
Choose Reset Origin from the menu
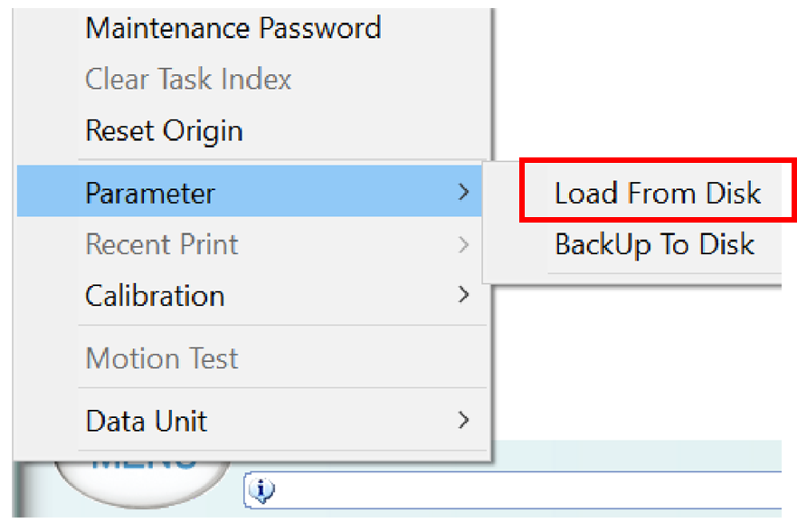point(164,131)
